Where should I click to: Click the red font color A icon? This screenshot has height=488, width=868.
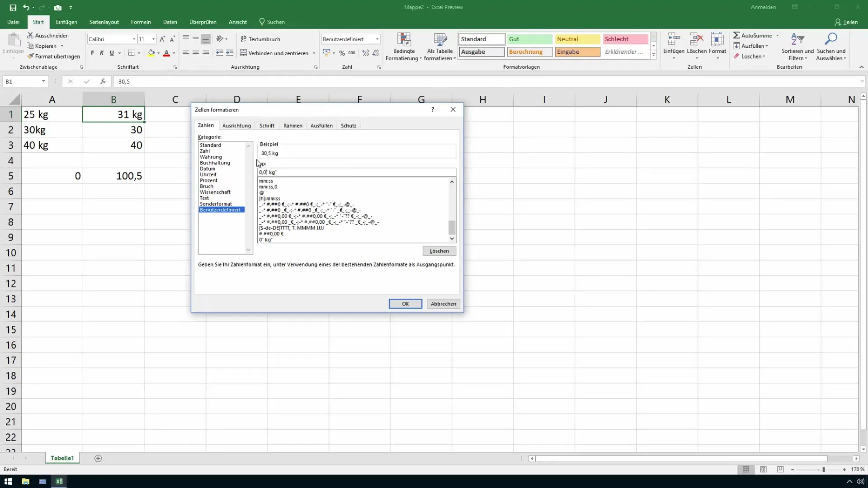tap(166, 53)
